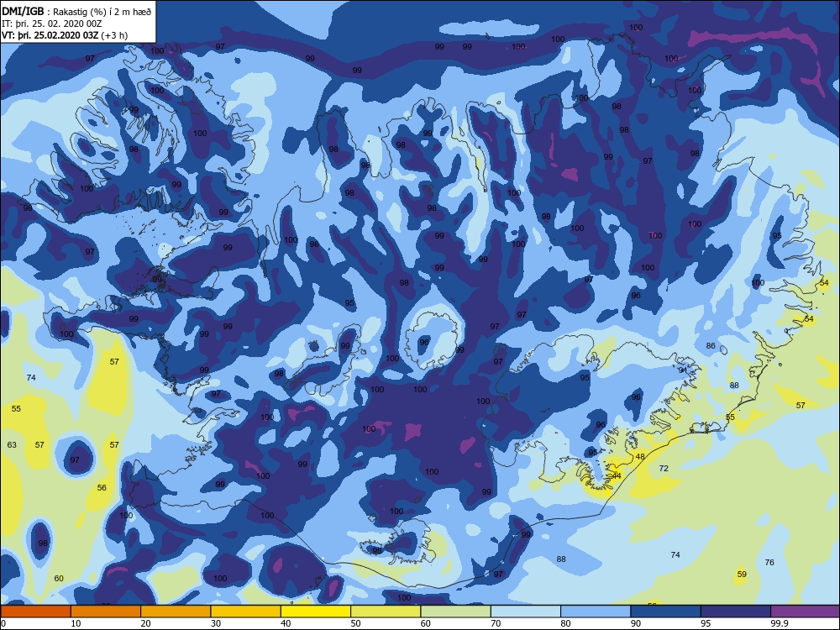Click the map humidity value '72'
Viewport: 840px width, 630px height.
pos(664,468)
